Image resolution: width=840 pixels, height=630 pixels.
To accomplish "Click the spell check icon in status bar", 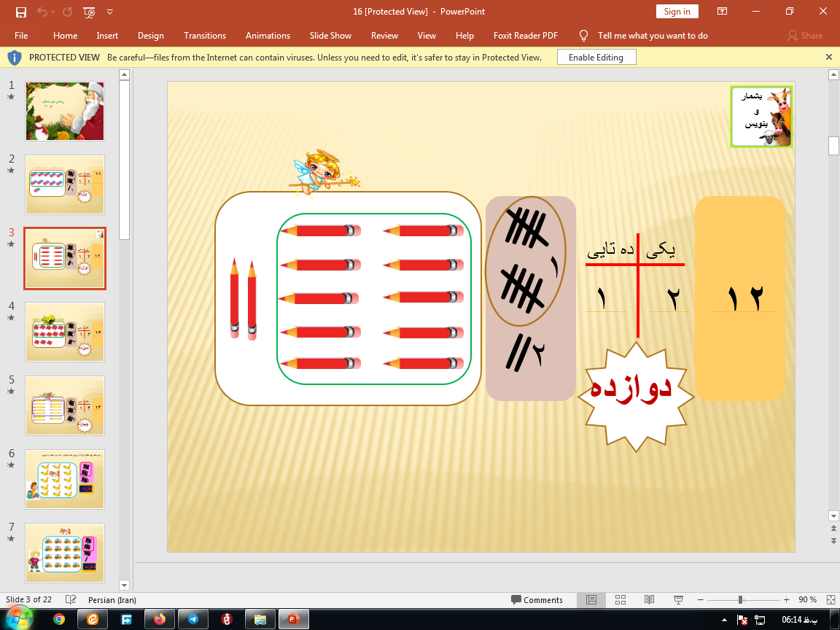I will (71, 599).
